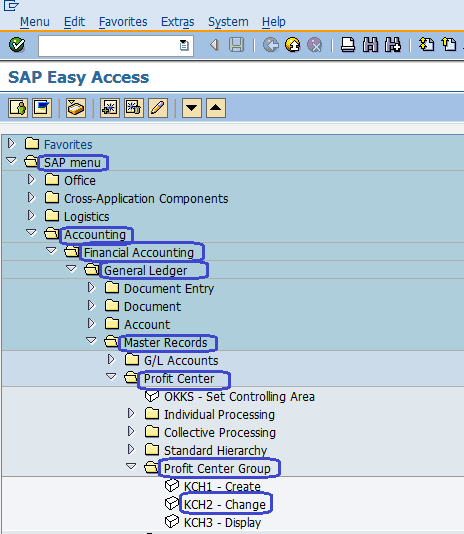Viewport: 464px width, 534px height.
Task: Expand the Office folder
Action: click(31, 179)
